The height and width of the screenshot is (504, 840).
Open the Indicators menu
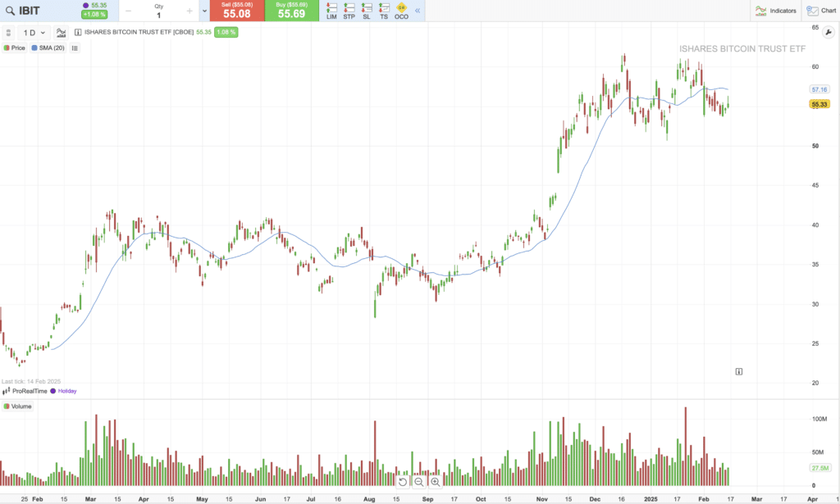click(x=775, y=11)
